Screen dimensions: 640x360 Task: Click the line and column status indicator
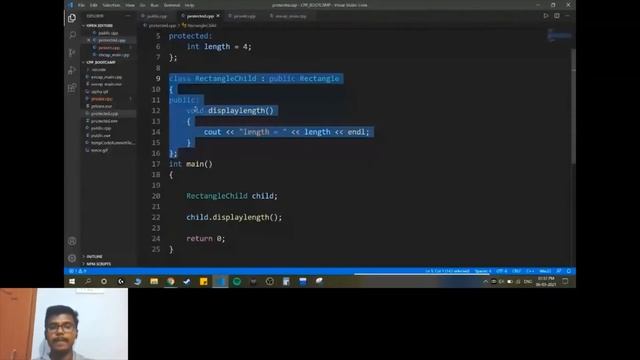coord(447,271)
